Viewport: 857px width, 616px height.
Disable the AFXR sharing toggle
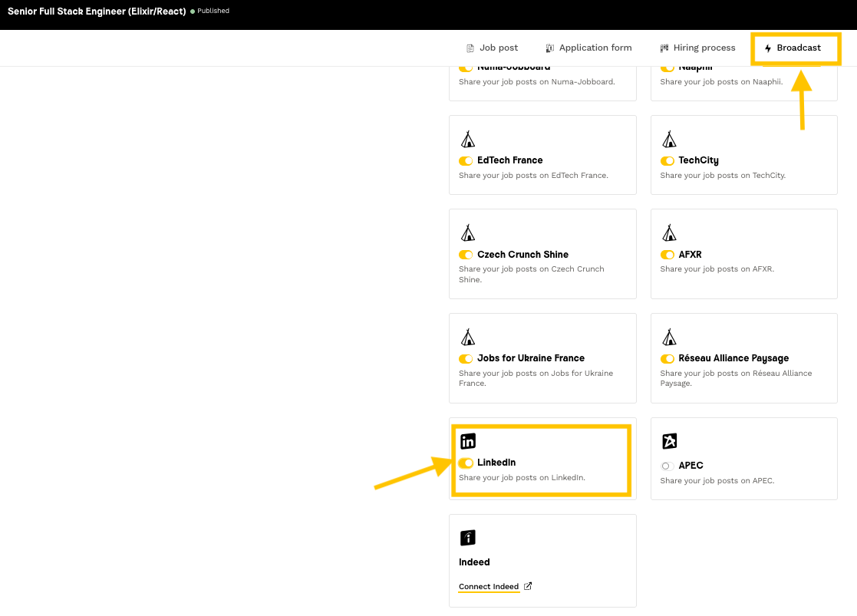(x=667, y=255)
